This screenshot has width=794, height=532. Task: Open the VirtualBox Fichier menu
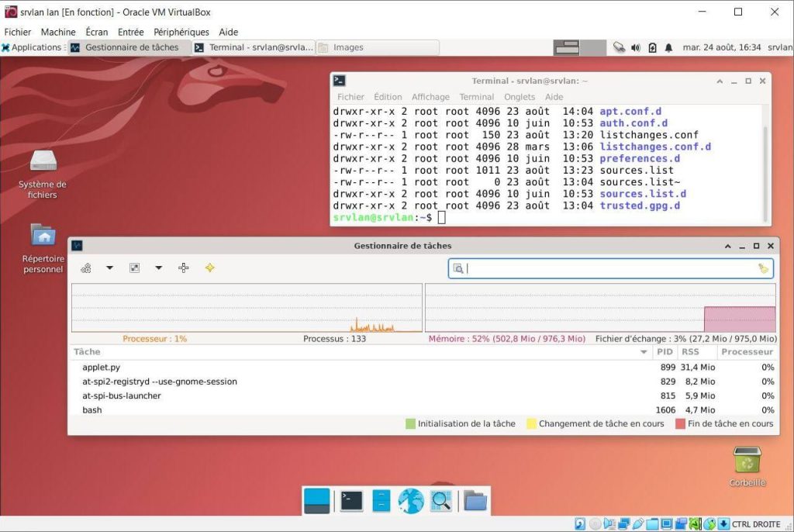tap(18, 32)
